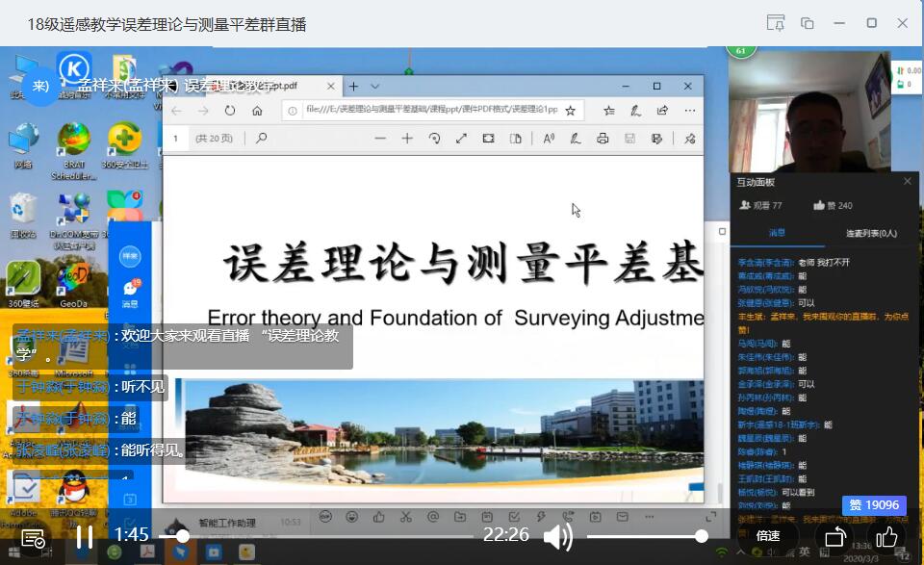Expand the browser tab list chevron

pos(375,87)
